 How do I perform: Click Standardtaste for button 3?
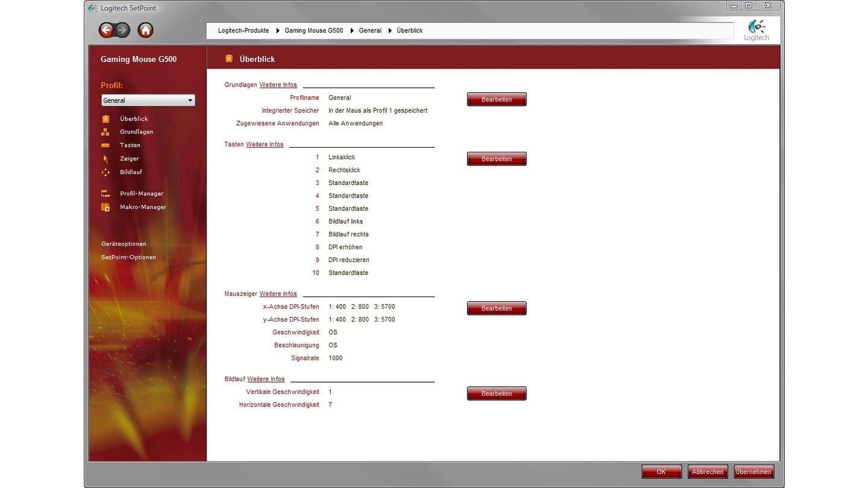pos(348,183)
